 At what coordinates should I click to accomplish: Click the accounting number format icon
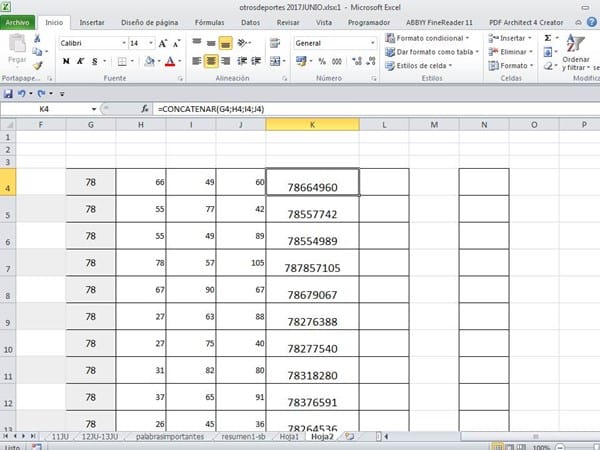point(302,61)
